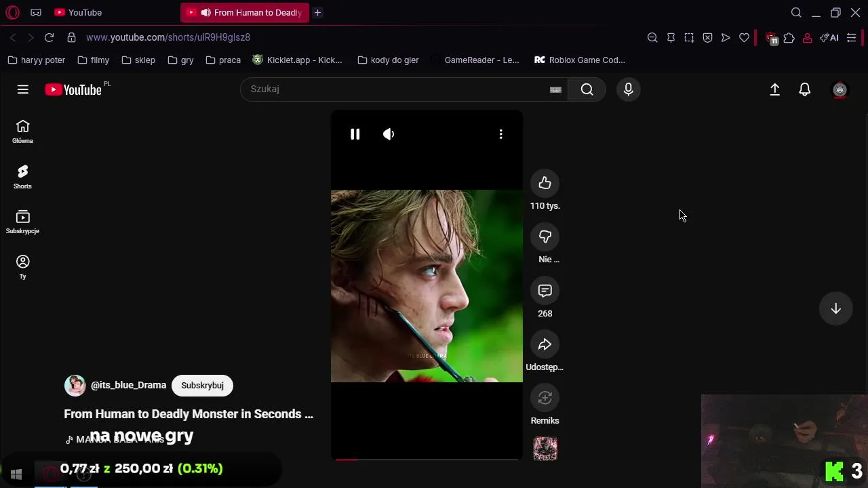
Task: Open the uBlock extension with badge 11
Action: pos(771,38)
